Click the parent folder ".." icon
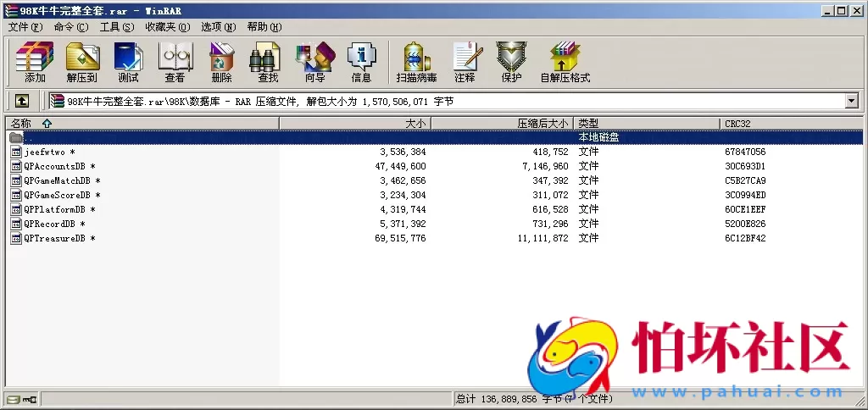The width and height of the screenshot is (868, 410). pos(16,137)
